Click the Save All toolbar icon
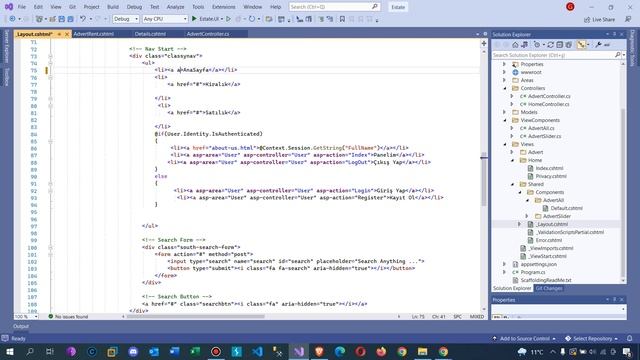Image resolution: width=640 pixels, height=360 pixels. click(x=71, y=19)
